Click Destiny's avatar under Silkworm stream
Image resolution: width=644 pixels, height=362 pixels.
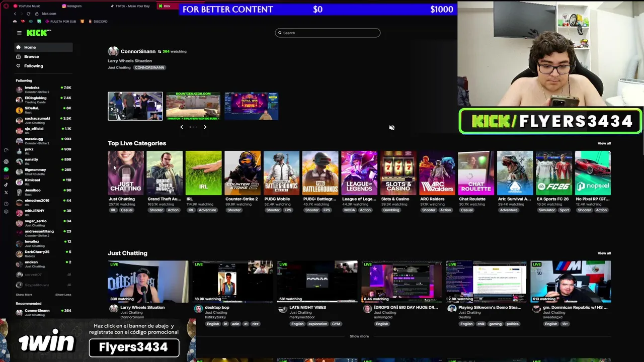452,309
